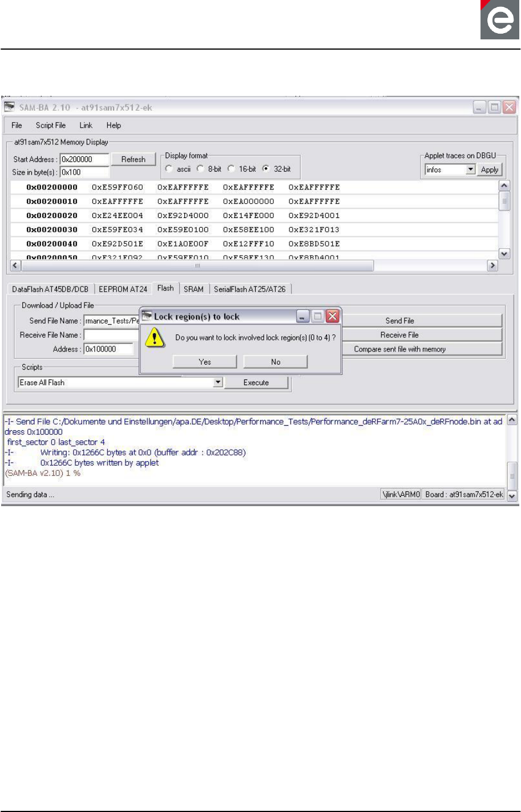This screenshot has height=812, width=521.
Task: Execute the selected script
Action: [x=256, y=382]
